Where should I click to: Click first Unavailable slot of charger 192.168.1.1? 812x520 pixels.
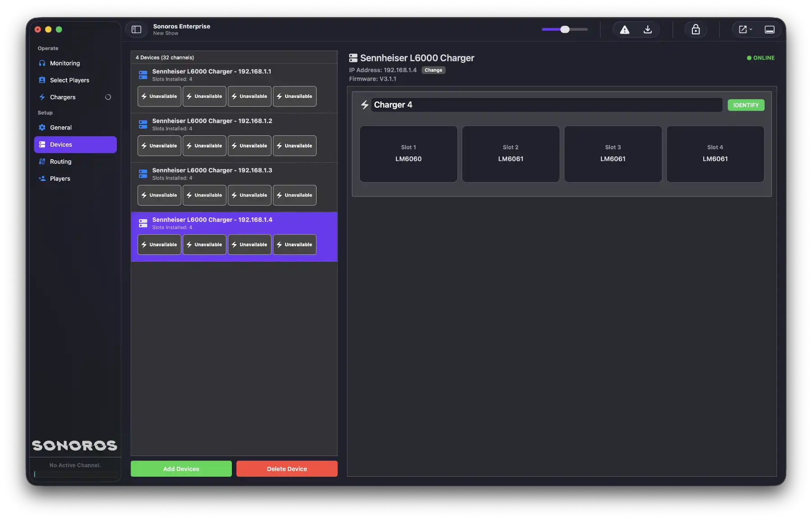click(159, 97)
